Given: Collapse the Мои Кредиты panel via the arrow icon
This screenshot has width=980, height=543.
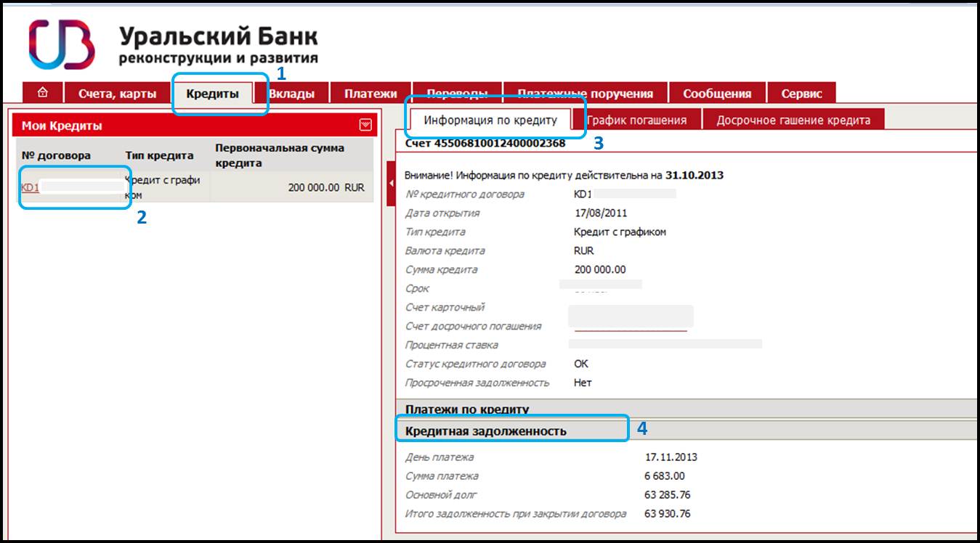Looking at the screenshot, I should [365, 126].
